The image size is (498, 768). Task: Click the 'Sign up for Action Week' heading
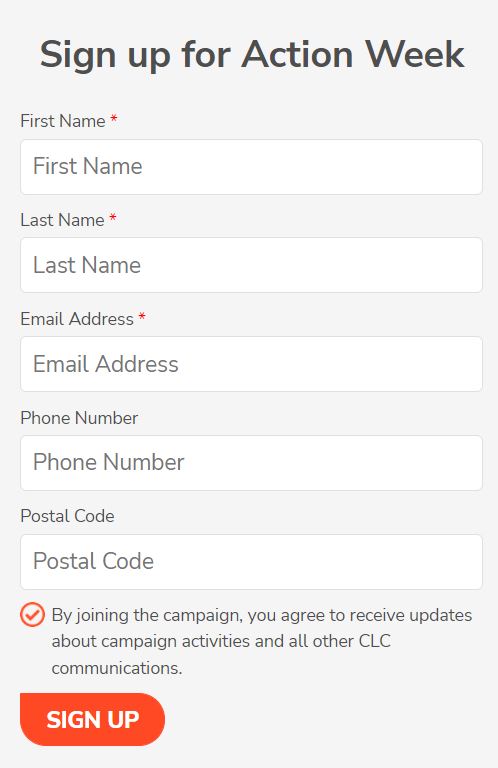coord(252,55)
